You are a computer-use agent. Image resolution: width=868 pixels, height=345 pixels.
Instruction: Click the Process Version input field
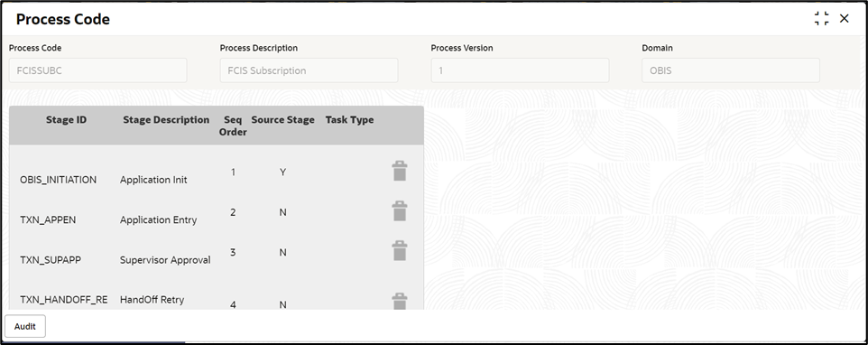pos(520,70)
